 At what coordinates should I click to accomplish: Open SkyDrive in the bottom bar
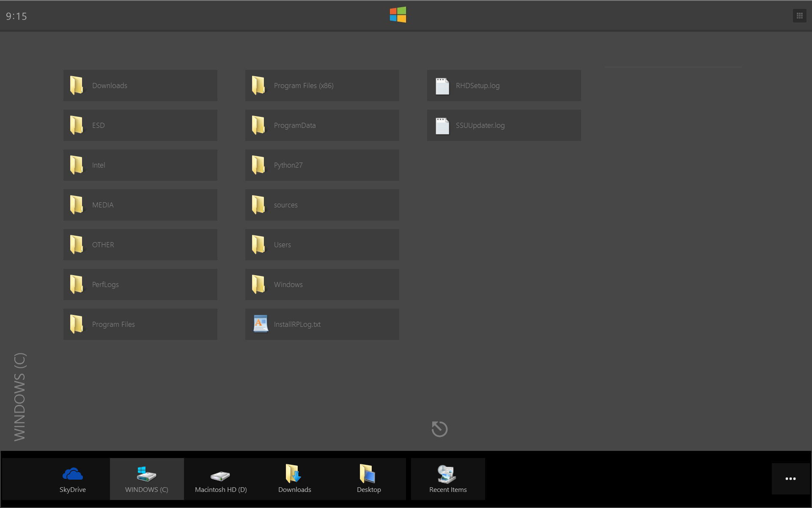73,479
